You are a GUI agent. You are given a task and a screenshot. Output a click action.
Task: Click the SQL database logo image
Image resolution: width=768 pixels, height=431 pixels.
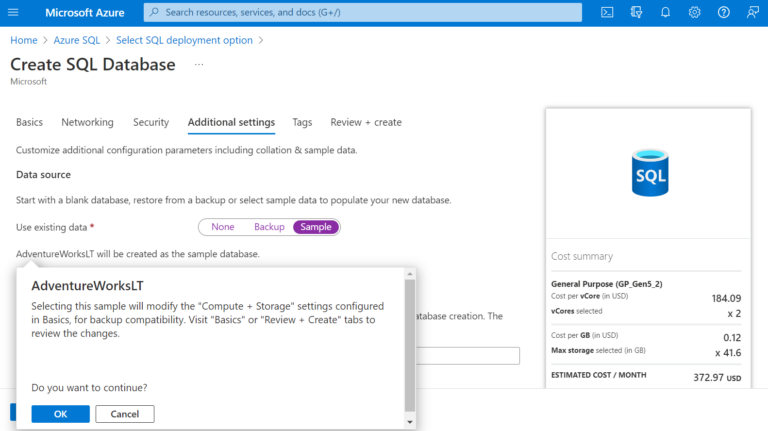pos(647,174)
